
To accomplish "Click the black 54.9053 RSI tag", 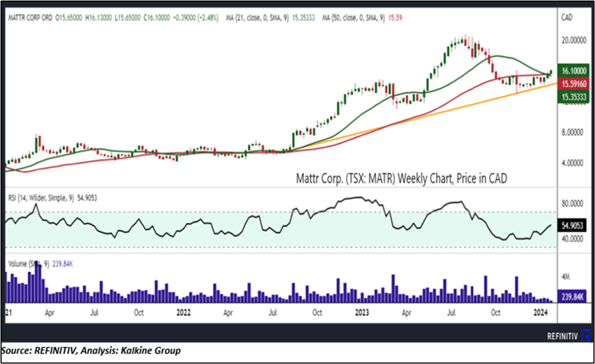I will click(x=572, y=225).
